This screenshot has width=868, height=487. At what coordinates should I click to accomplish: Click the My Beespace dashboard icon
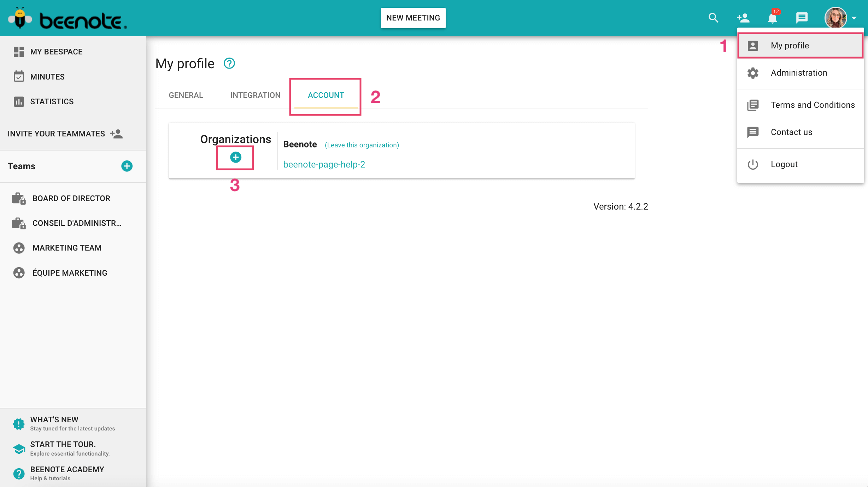(19, 52)
